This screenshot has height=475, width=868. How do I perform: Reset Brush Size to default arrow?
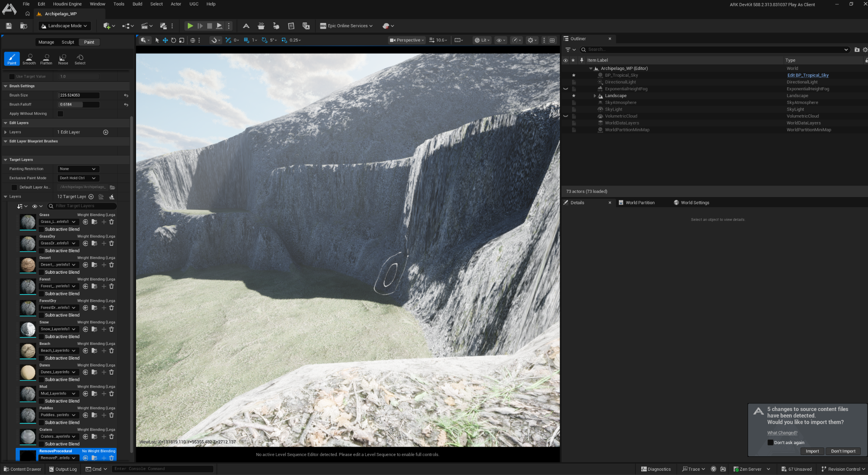click(126, 95)
